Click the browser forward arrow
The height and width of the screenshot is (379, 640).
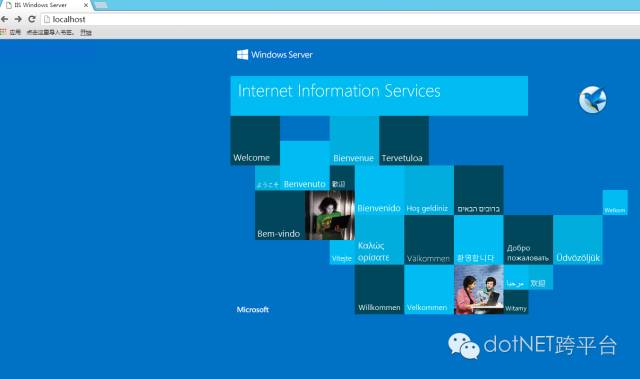18,19
